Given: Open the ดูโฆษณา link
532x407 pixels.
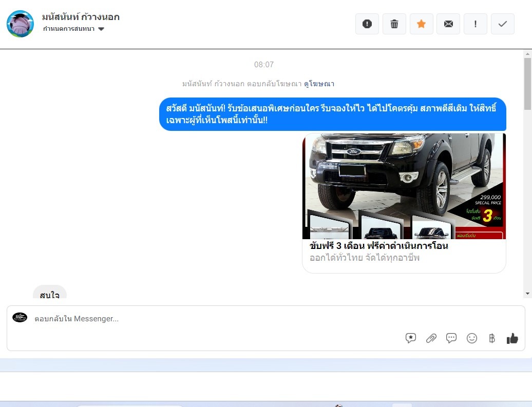Looking at the screenshot, I should point(319,84).
